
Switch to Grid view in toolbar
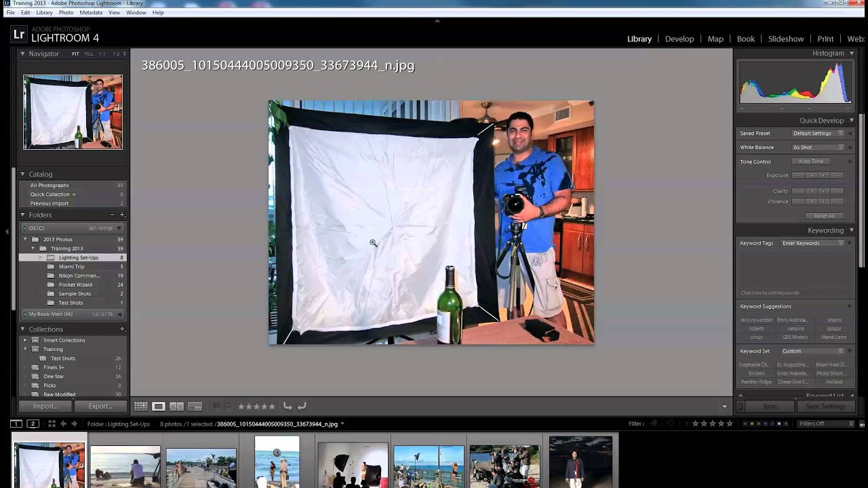pos(140,406)
